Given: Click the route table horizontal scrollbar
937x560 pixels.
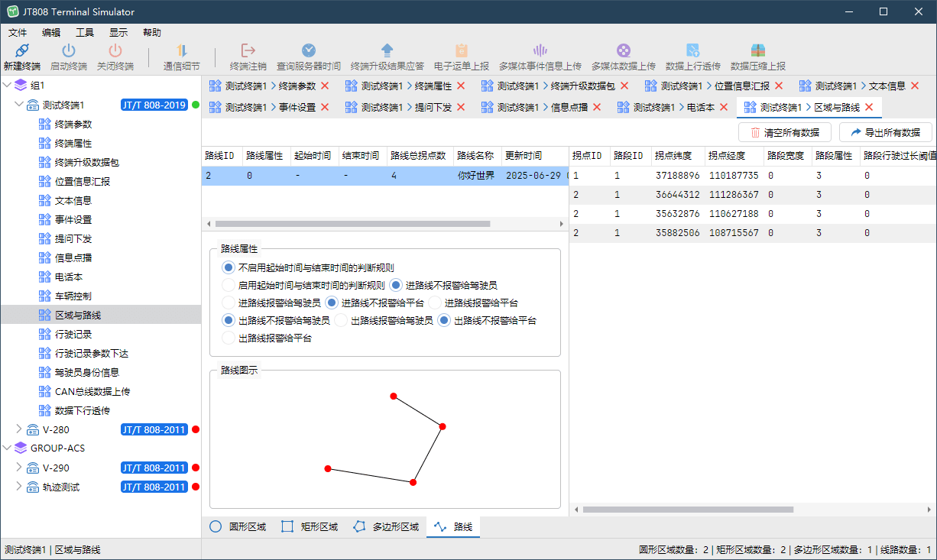Looking at the screenshot, I should 352,224.
